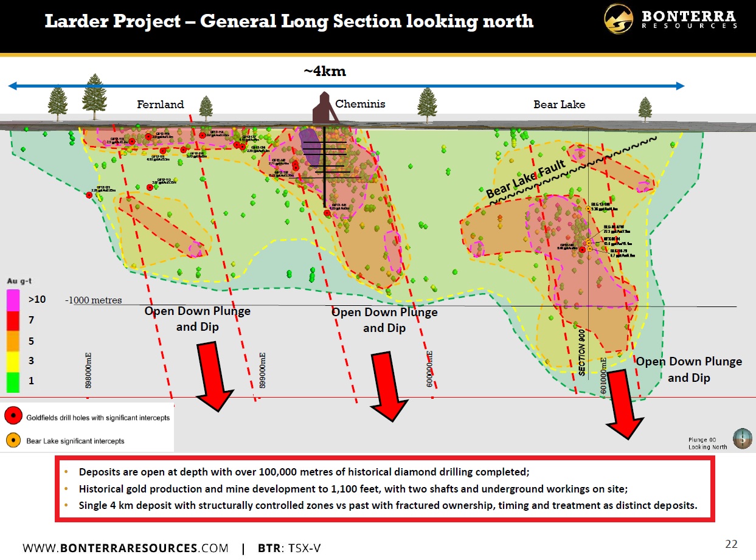This screenshot has width=756, height=560.
Task: Click the yellow 3 g/t legend swatch
Action: point(14,361)
